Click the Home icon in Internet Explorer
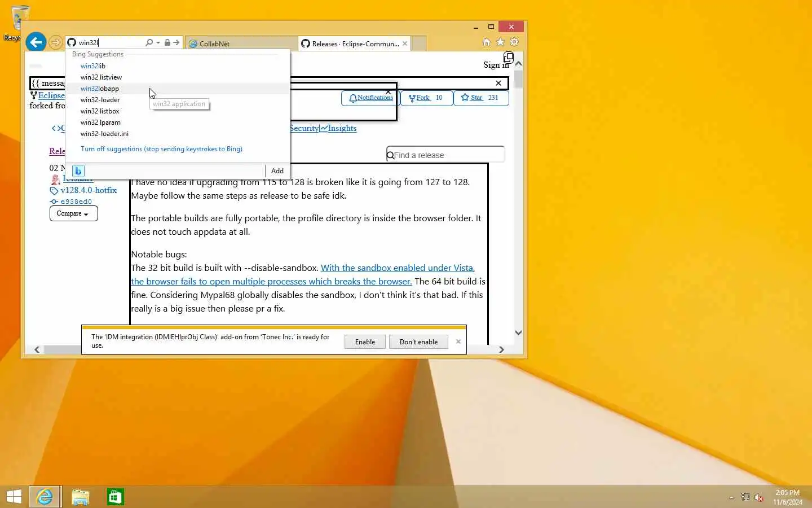 pos(487,42)
